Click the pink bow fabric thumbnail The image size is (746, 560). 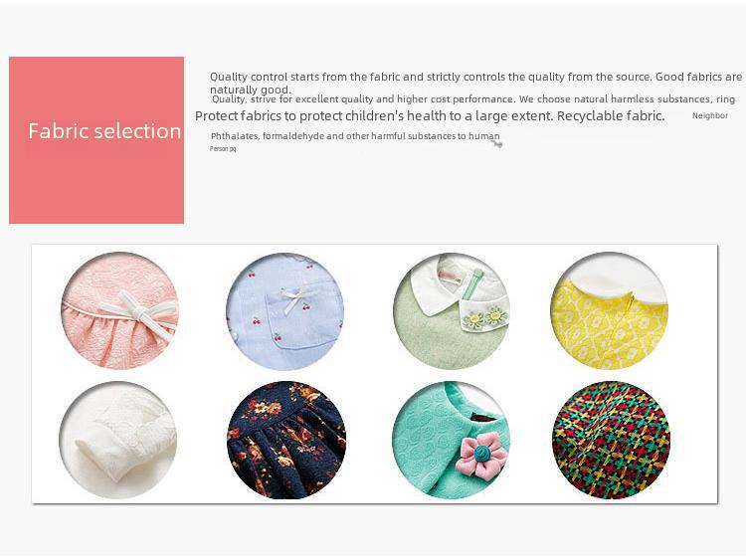120,311
